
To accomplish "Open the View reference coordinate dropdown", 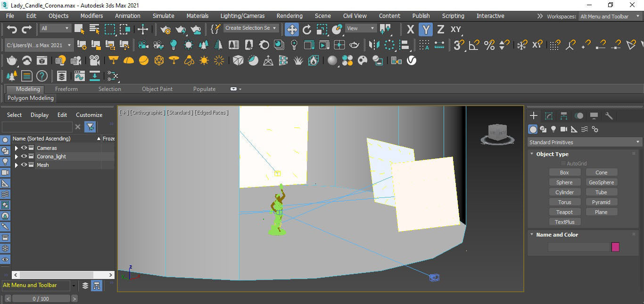I will pos(361,28).
